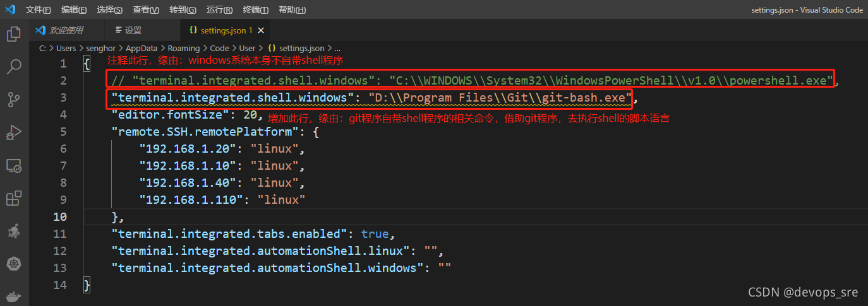
Task: Open the 帮助(H) menu
Action: click(x=292, y=10)
